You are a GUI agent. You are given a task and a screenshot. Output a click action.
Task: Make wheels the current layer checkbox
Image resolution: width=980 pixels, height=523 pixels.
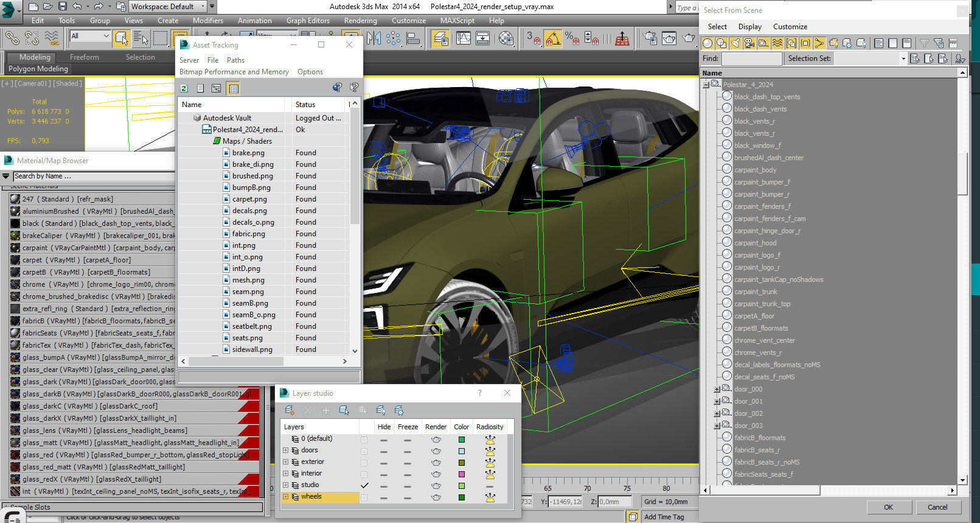pos(364,497)
